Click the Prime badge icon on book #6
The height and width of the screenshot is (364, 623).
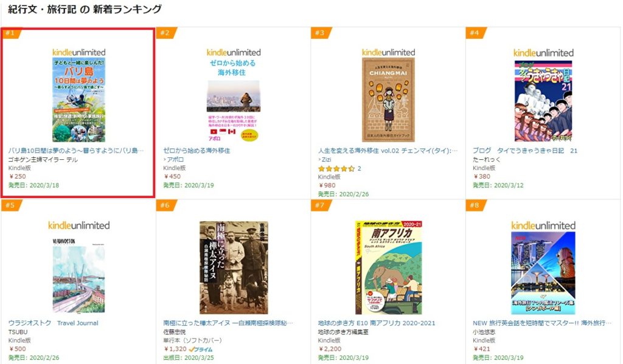click(x=201, y=349)
